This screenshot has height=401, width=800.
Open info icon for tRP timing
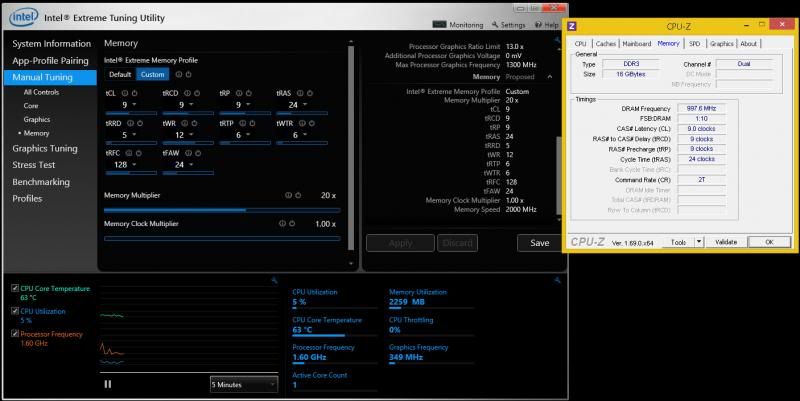239,93
